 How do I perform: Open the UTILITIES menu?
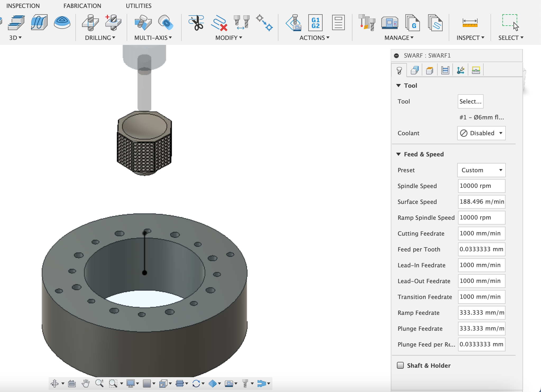(139, 6)
